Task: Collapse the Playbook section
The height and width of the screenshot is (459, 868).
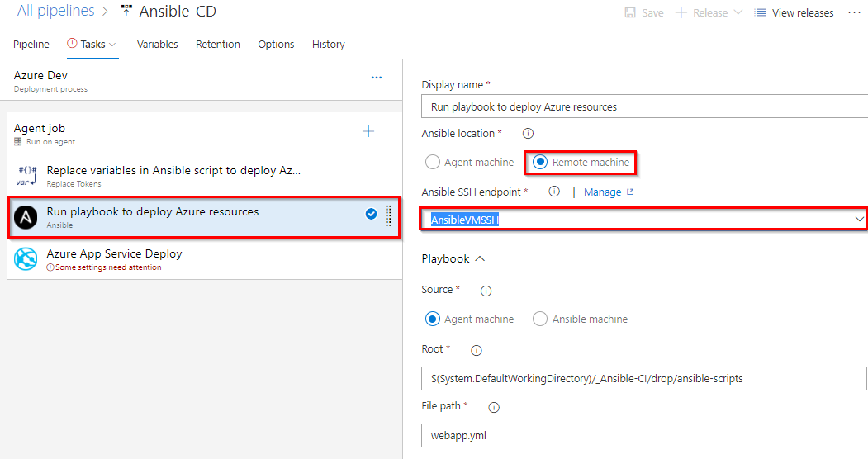Action: 480,258
